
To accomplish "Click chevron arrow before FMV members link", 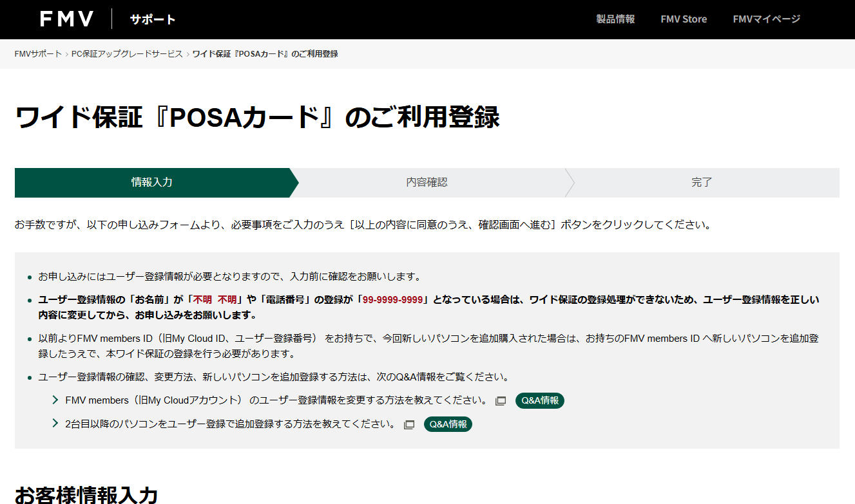I will pos(55,400).
